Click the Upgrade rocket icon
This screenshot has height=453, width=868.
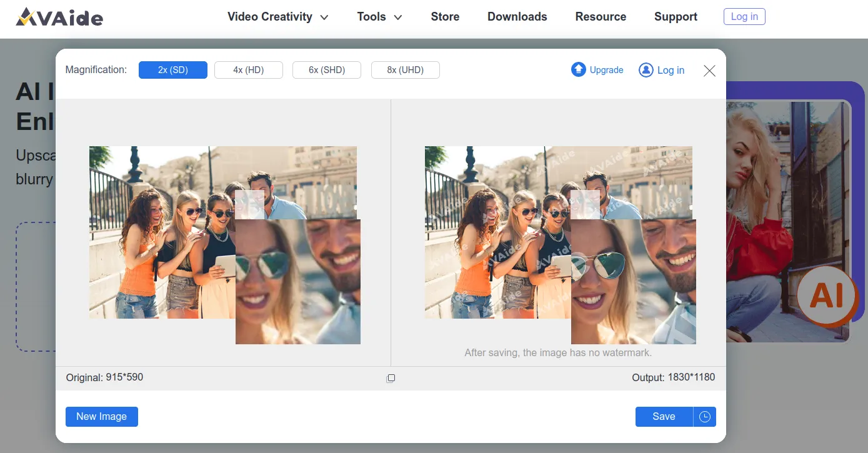[x=578, y=69]
